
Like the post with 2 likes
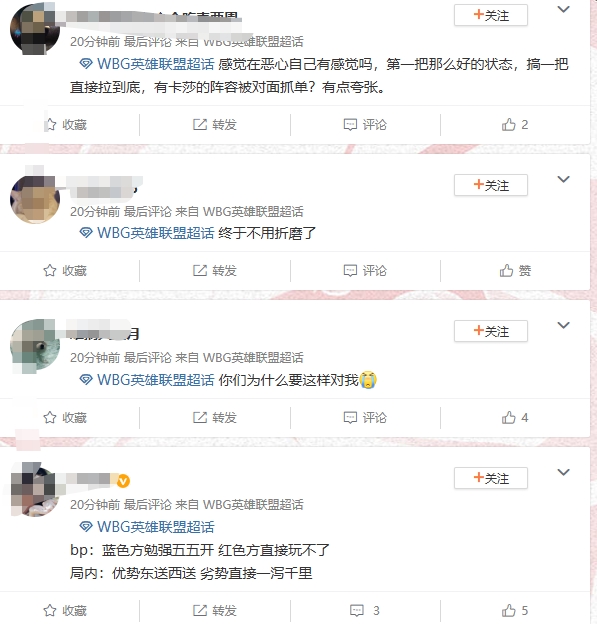[515, 125]
